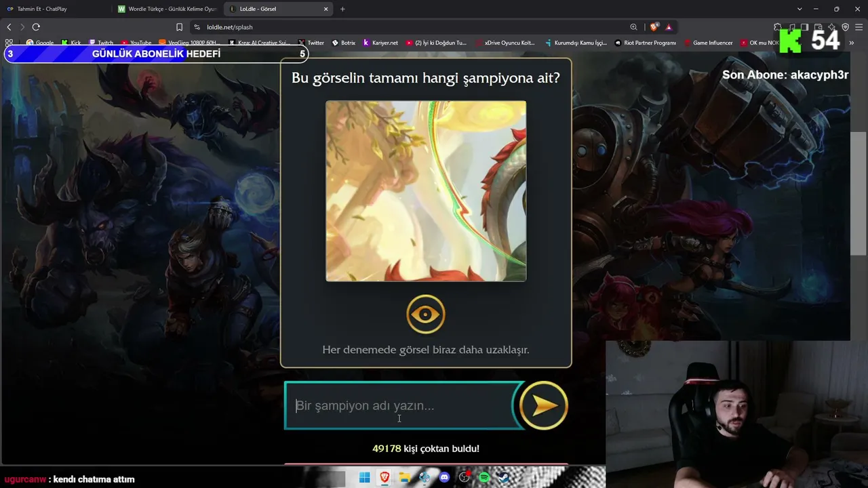Click the zoomed splash art image
Screen dimensions: 868x488
coord(426,191)
